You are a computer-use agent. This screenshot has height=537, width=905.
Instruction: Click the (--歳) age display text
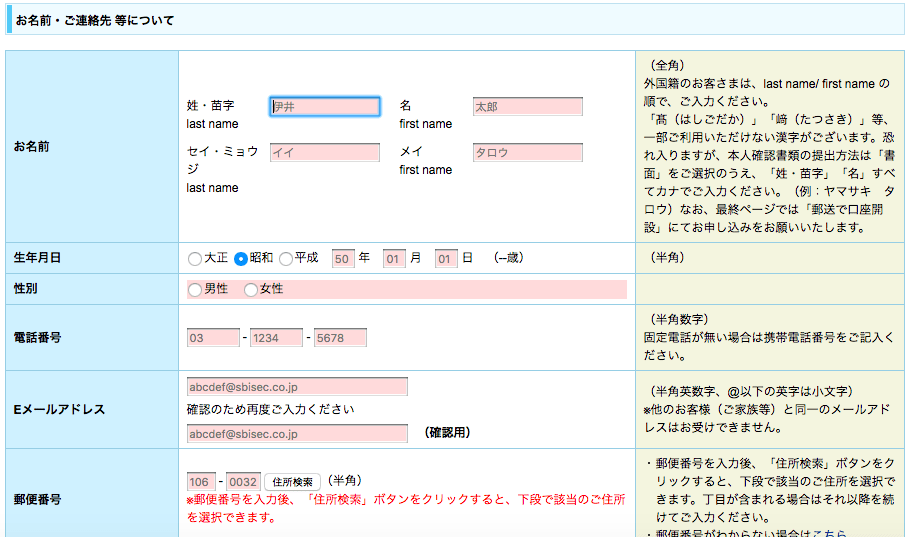coord(508,258)
